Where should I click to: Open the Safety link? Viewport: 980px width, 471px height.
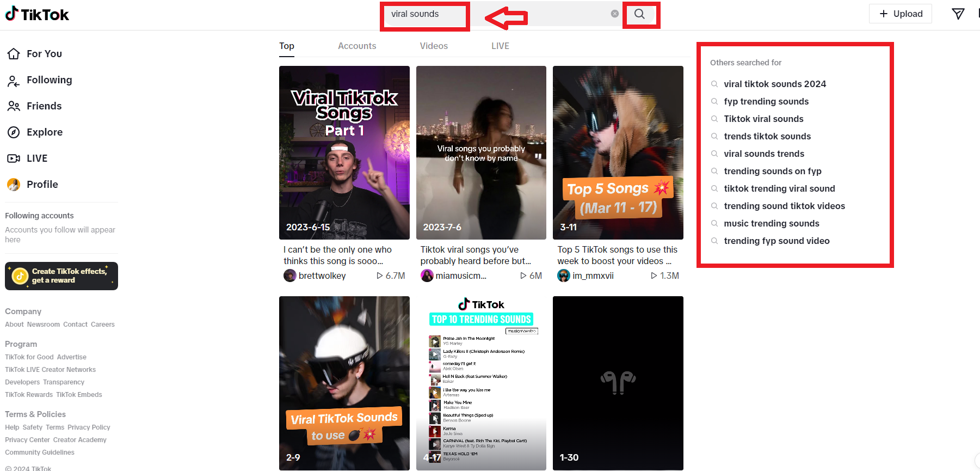33,427
